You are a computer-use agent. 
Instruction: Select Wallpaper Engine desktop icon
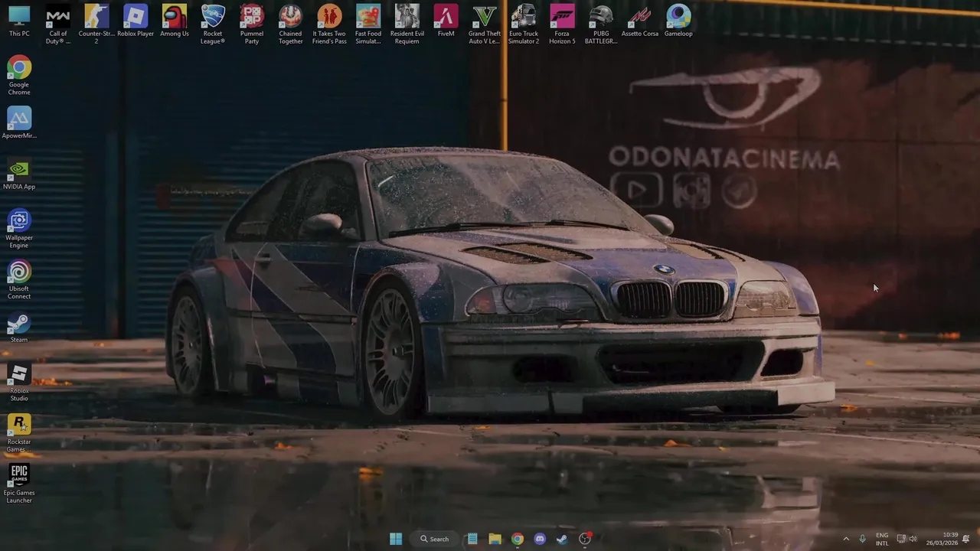pyautogui.click(x=19, y=229)
